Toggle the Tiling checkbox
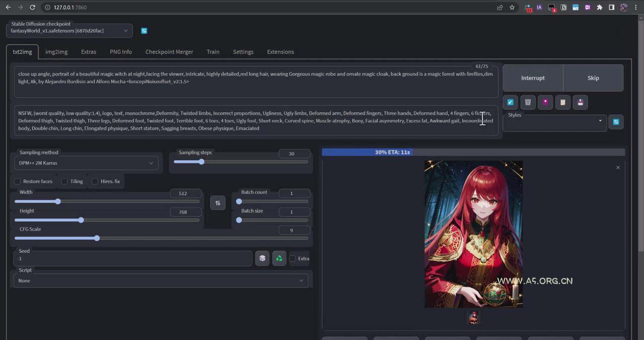The width and height of the screenshot is (644, 340). pyautogui.click(x=64, y=181)
